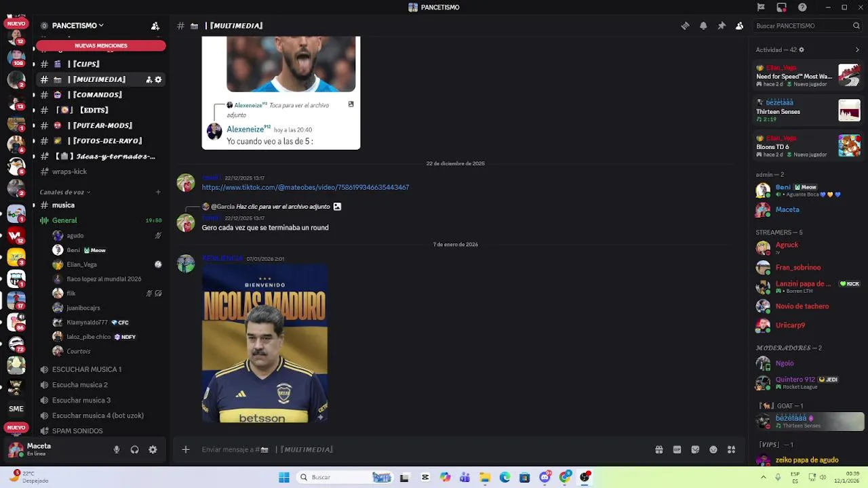Open the EDITS text channel
Image resolution: width=868 pixels, height=488 pixels.
click(100, 110)
